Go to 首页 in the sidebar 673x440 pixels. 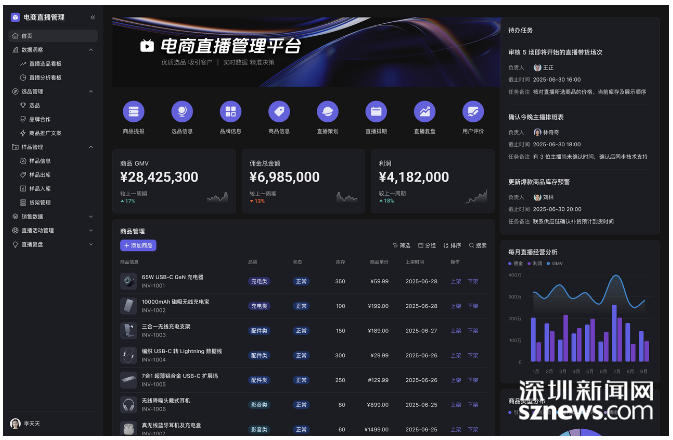[26, 35]
